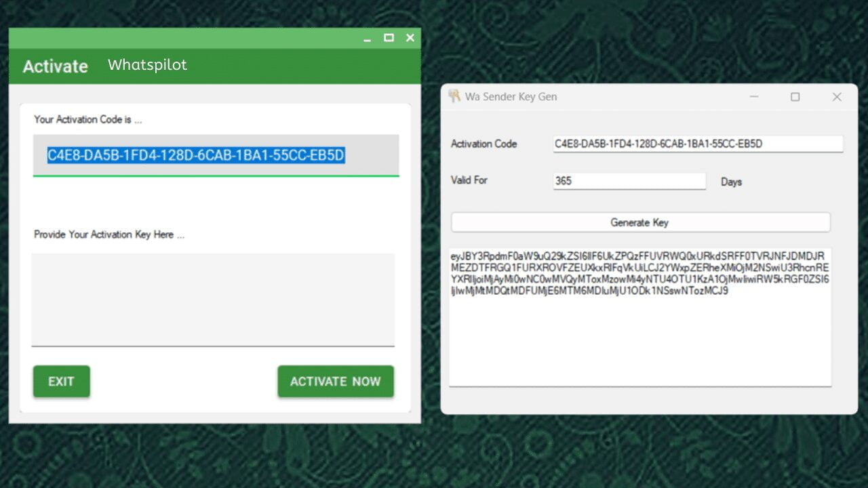Maximize the Whatspilot activation window
The width and height of the screenshot is (868, 488).
click(389, 38)
